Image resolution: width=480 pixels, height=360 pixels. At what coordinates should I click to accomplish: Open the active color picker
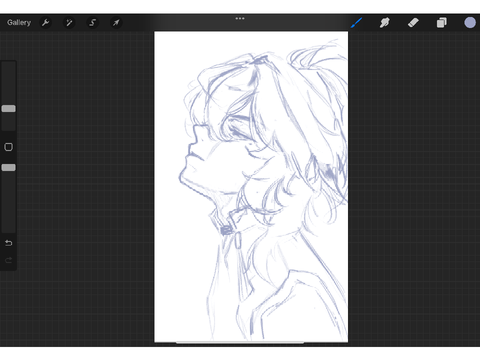coord(470,23)
